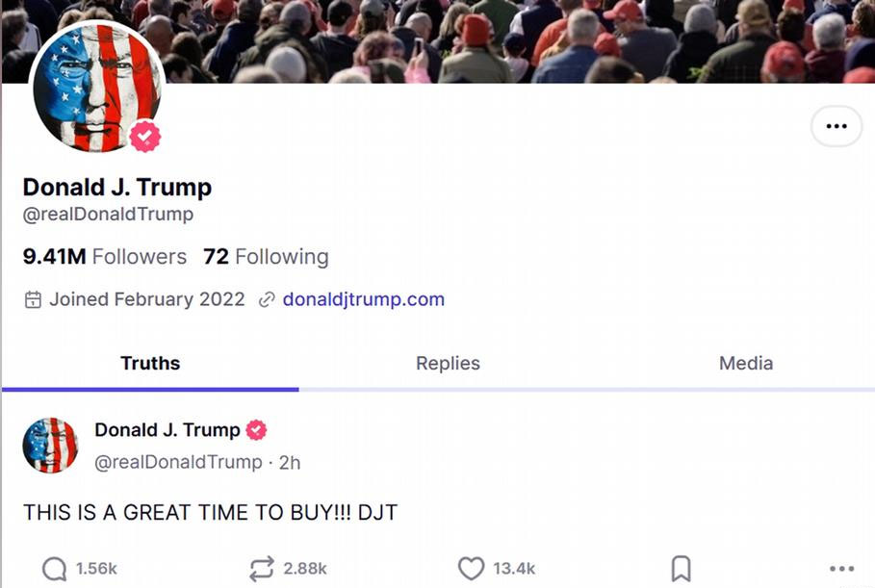
Task: View the 9.41M Followers list
Action: [x=105, y=257]
